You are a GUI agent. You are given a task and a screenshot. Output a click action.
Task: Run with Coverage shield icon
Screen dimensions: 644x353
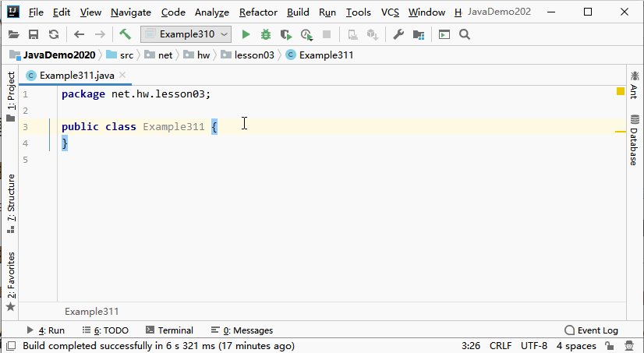point(286,34)
